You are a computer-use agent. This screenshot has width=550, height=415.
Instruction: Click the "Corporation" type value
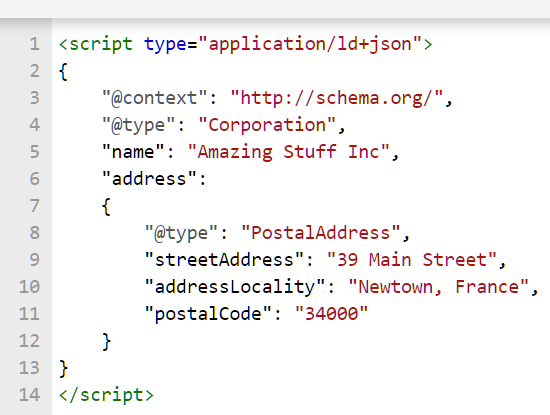click(x=267, y=125)
